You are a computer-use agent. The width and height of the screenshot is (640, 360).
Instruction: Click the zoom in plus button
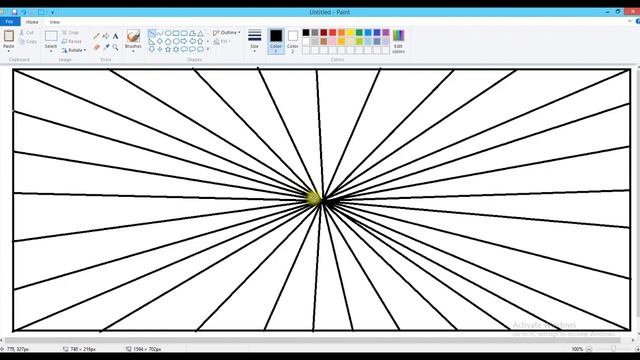coord(637,349)
